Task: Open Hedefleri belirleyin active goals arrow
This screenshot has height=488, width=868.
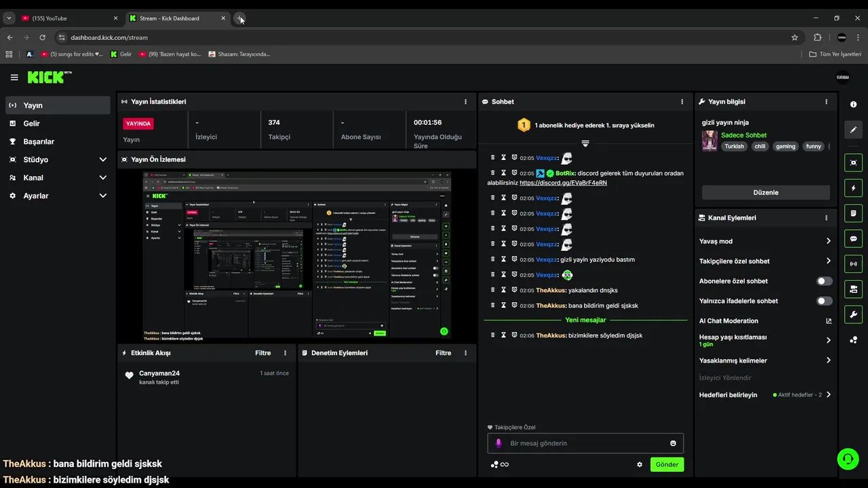Action: click(x=828, y=394)
